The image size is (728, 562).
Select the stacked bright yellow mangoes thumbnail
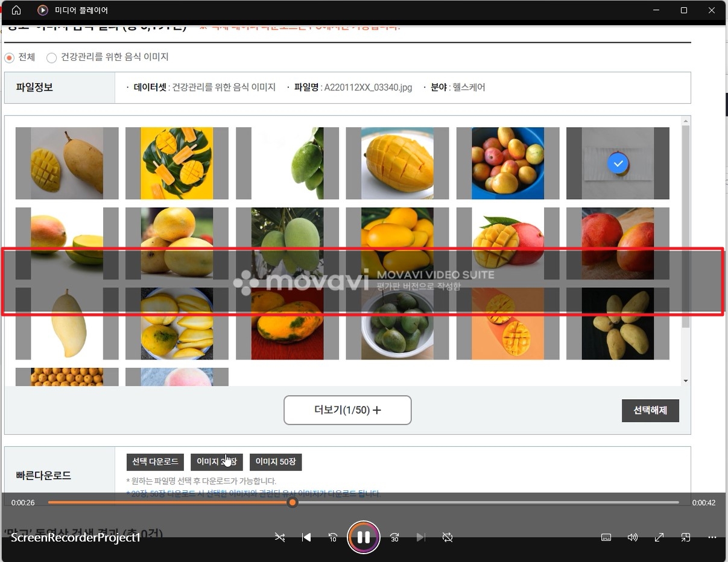[397, 244]
